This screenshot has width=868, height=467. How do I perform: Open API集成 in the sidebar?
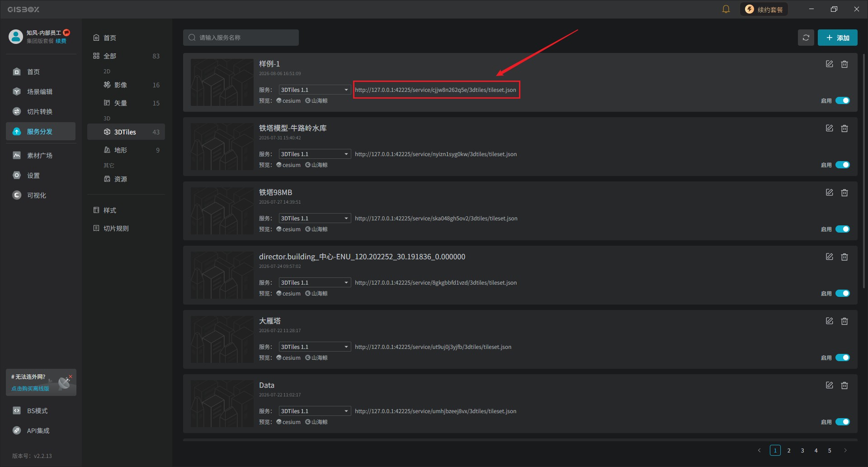coord(41,431)
